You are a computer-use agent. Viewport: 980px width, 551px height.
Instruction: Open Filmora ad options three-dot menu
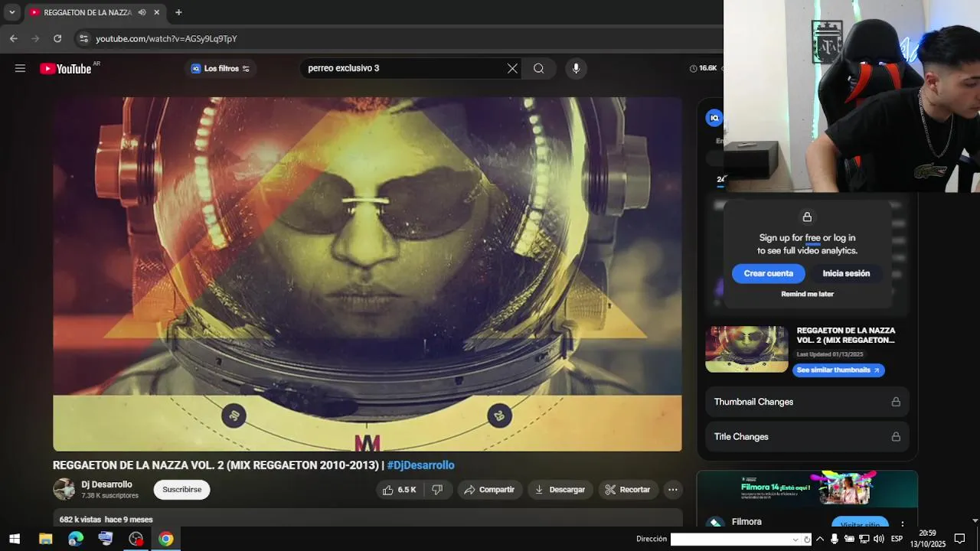903,524
